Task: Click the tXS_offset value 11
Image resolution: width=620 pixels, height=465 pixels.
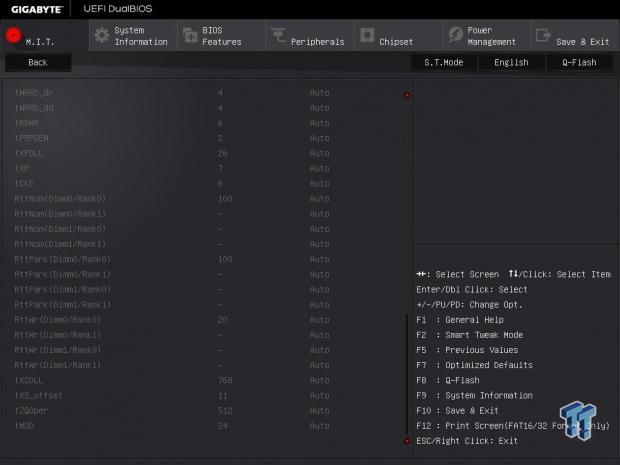Action: (x=223, y=395)
